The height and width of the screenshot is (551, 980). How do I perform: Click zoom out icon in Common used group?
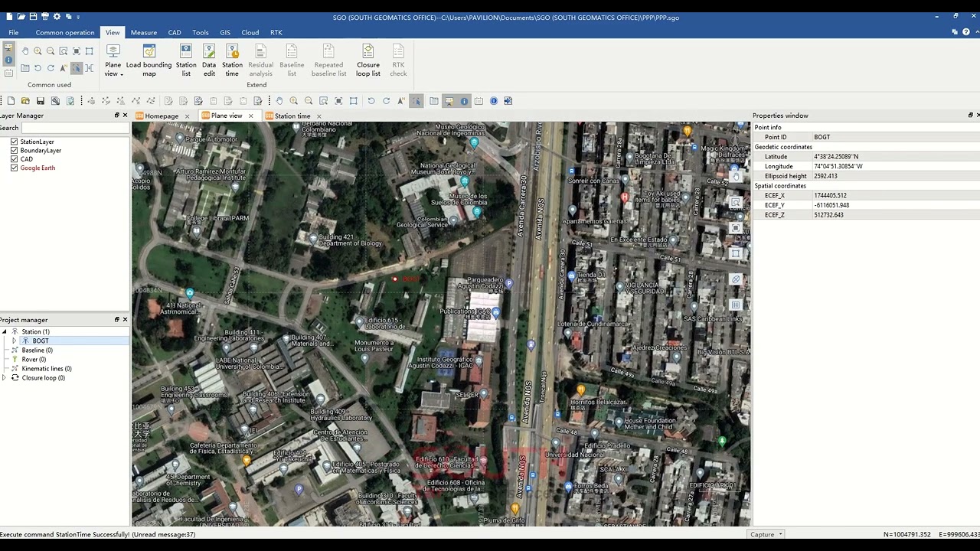pos(51,51)
